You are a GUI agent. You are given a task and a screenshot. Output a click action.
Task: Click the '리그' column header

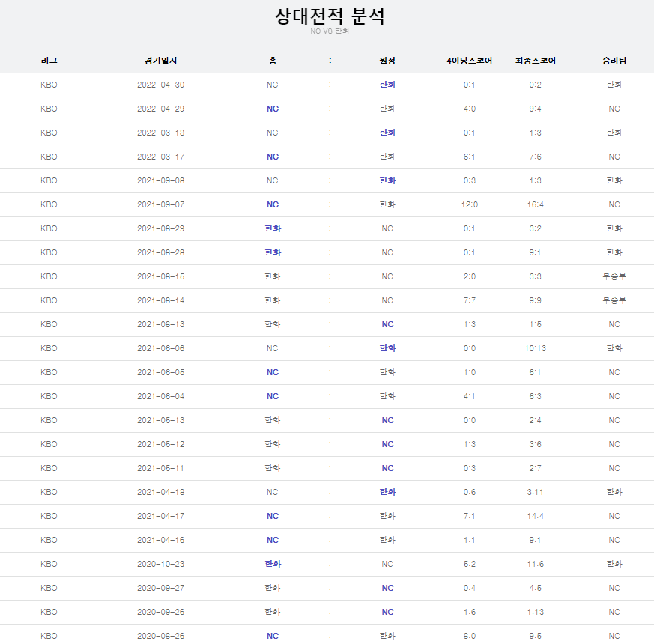[x=49, y=61]
